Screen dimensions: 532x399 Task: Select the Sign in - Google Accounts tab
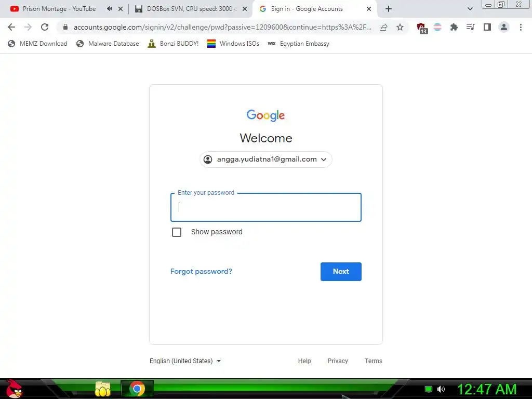point(307,9)
